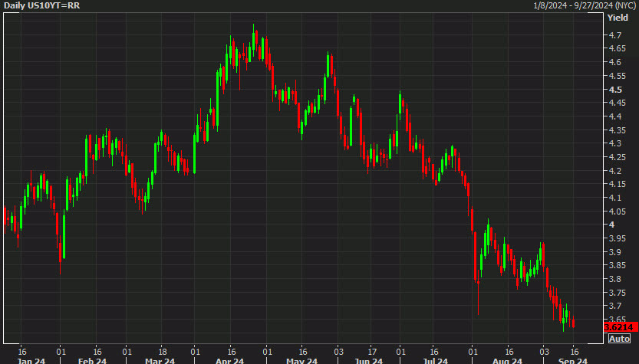Click the Mar 24 month label
This screenshot has width=639, height=364.
tap(160, 360)
